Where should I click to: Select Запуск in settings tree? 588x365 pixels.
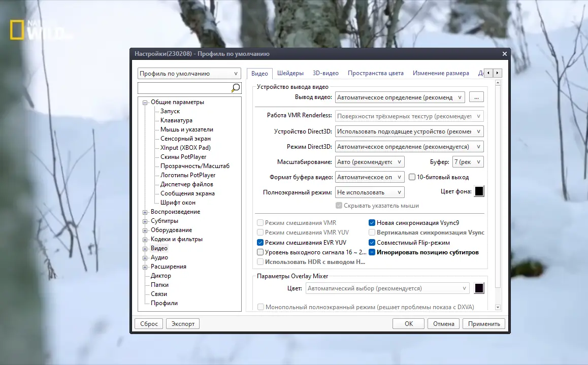pos(170,111)
